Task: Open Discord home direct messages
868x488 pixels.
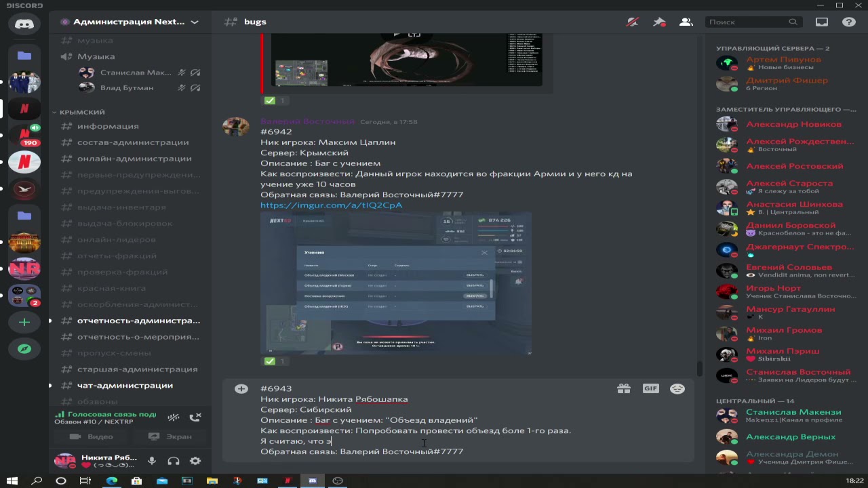Action: tap(24, 24)
